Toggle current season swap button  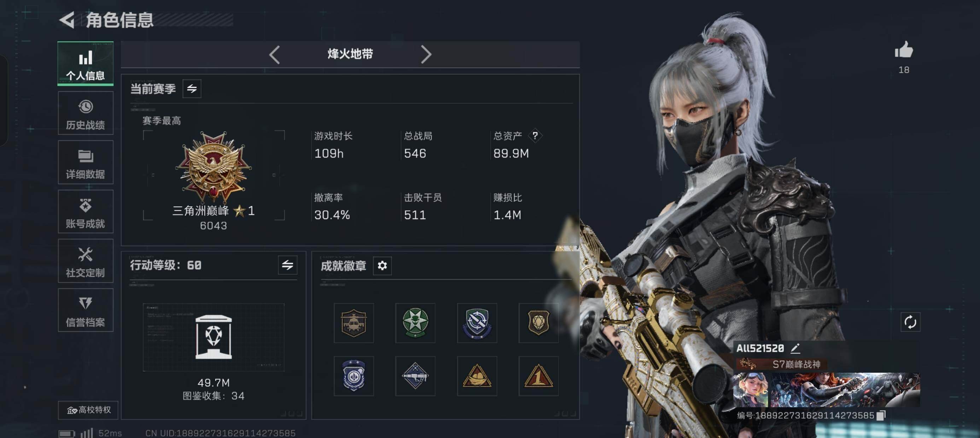coord(192,89)
